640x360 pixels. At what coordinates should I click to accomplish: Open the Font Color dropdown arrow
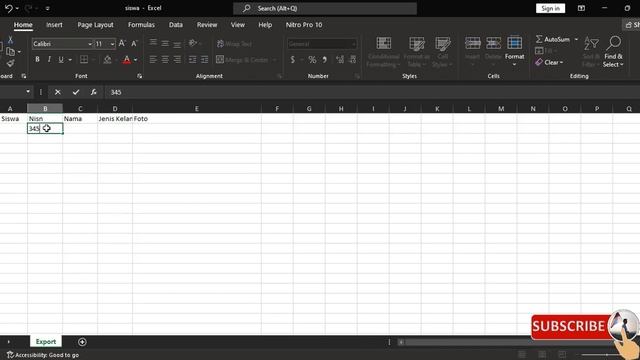[x=136, y=60]
